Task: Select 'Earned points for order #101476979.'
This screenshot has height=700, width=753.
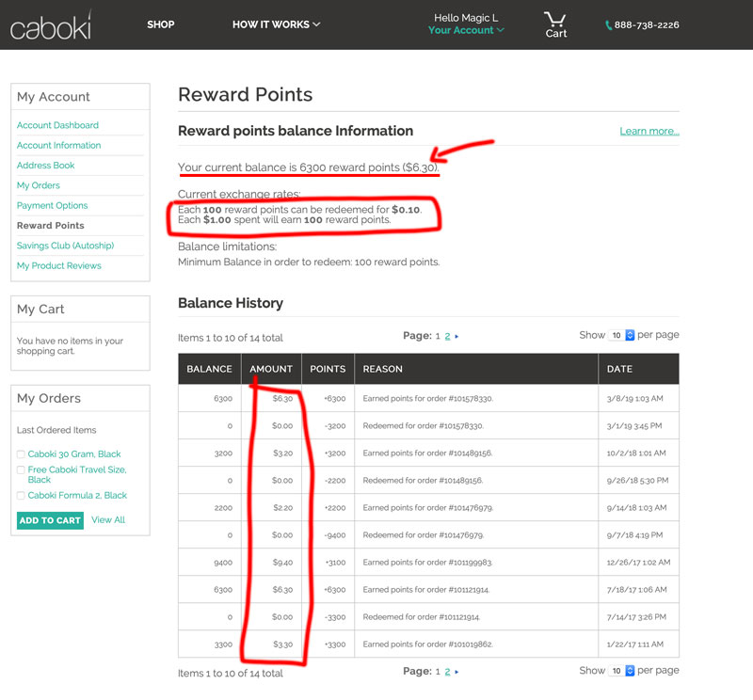Action: pos(428,508)
